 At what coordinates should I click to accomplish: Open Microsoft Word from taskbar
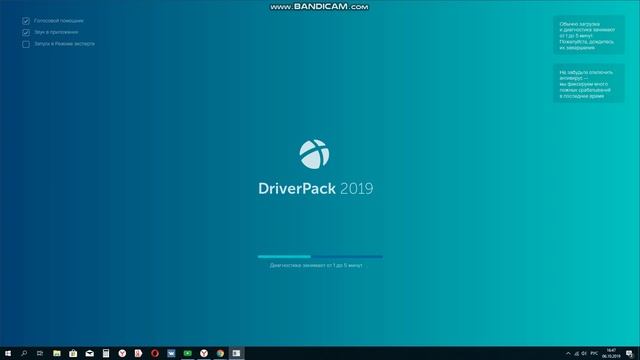[171, 353]
